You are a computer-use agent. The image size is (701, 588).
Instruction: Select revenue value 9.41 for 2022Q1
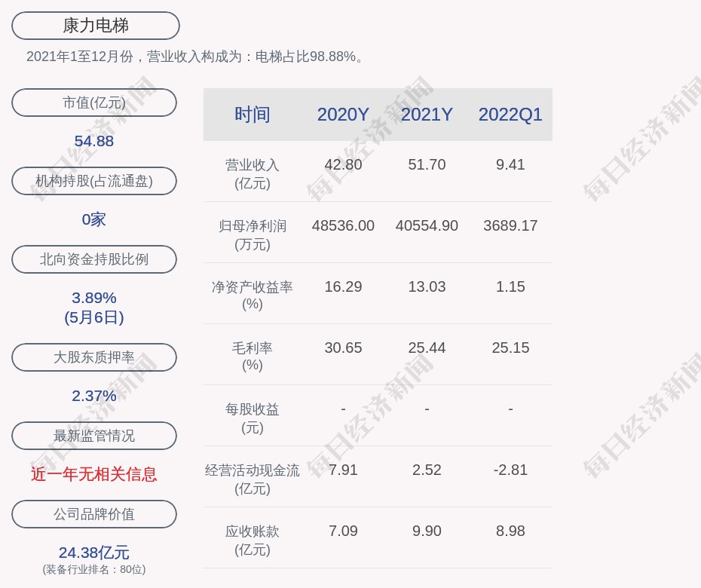click(x=510, y=164)
